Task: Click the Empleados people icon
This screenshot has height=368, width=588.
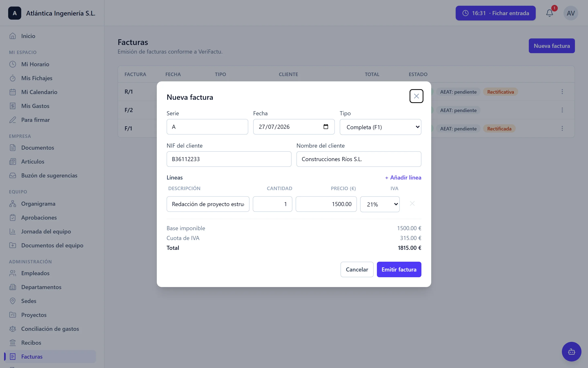Action: [x=13, y=273]
